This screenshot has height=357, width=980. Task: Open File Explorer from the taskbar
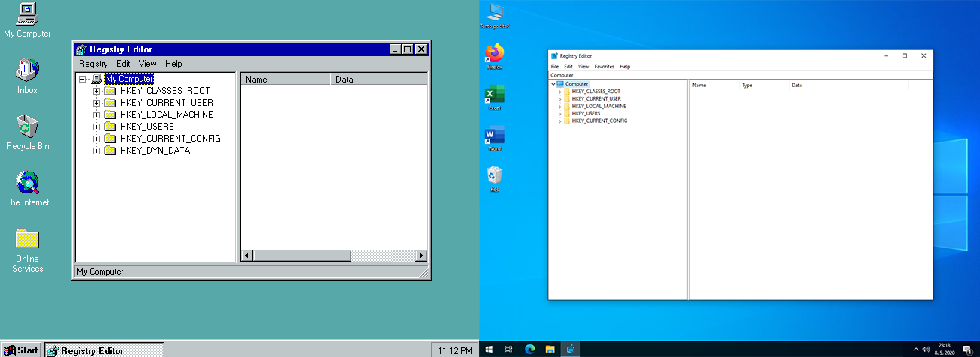pyautogui.click(x=550, y=349)
